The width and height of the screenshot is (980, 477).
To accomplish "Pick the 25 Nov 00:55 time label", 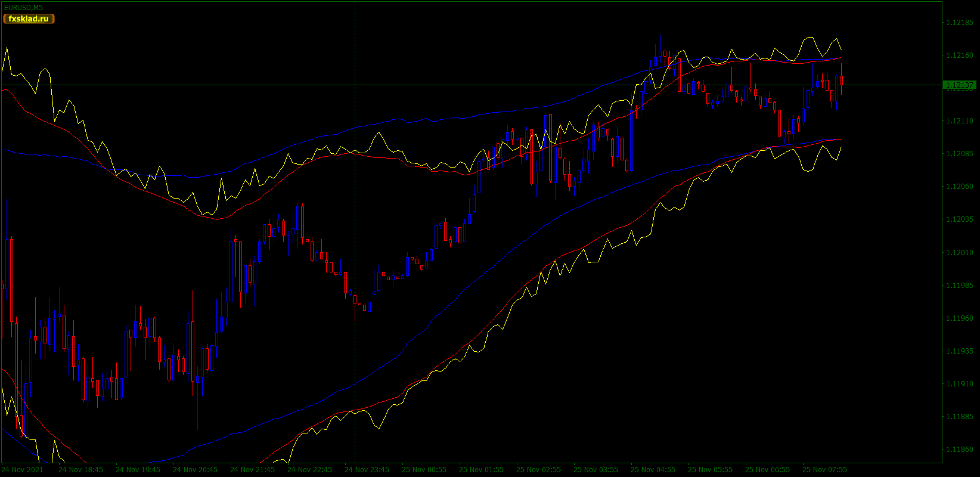I will 424,470.
